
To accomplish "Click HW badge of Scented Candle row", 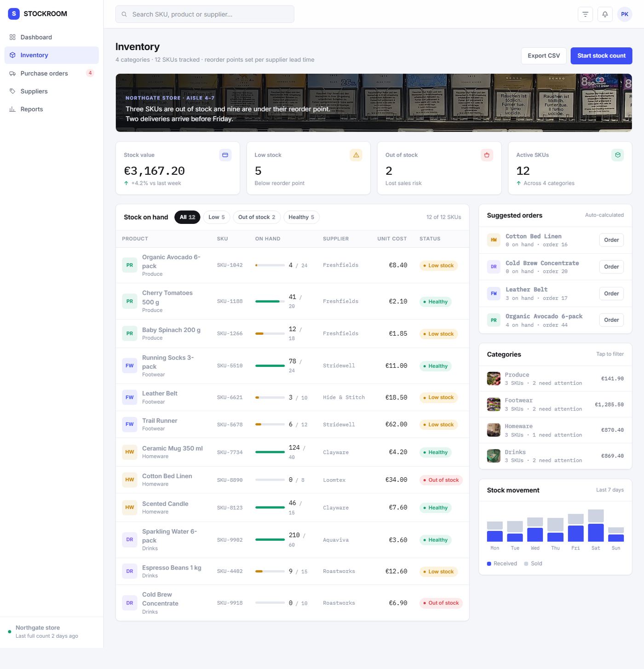I will [130, 508].
